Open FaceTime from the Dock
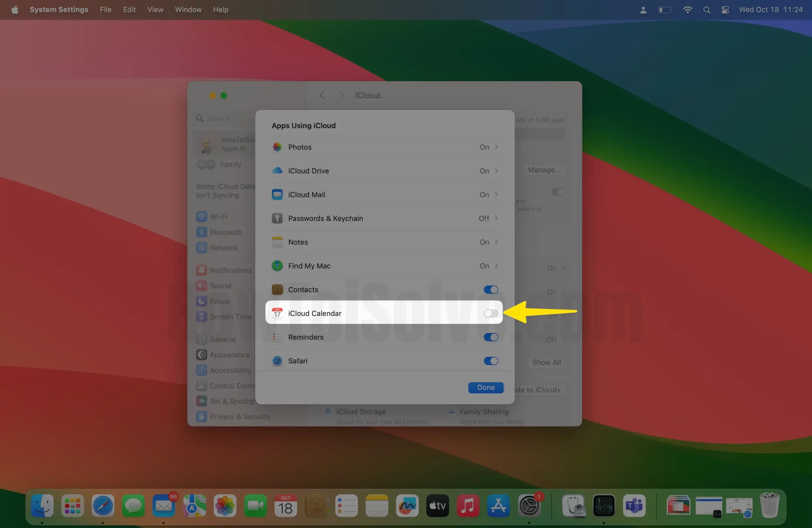Screen dimensions: 812x528 click(255, 505)
